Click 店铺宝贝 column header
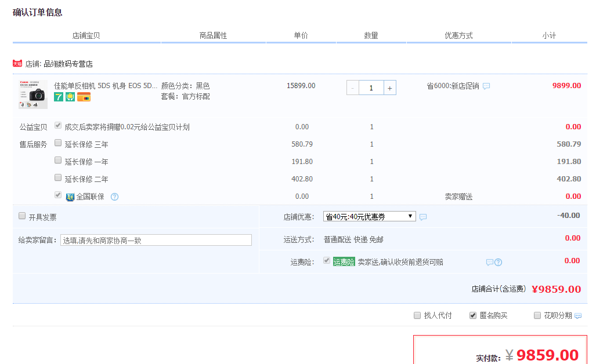Viewport: 596px width, 364px height. (x=86, y=35)
